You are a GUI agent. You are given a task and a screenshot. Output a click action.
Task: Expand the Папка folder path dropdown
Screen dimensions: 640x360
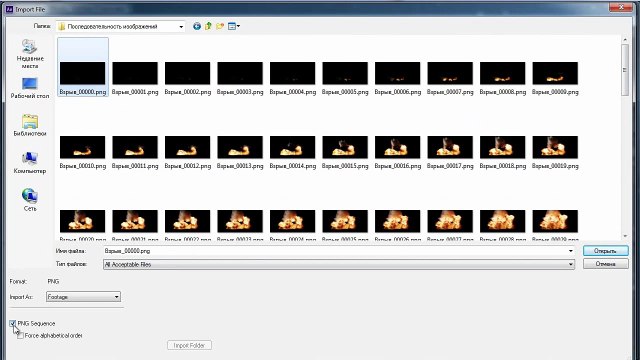(x=181, y=27)
